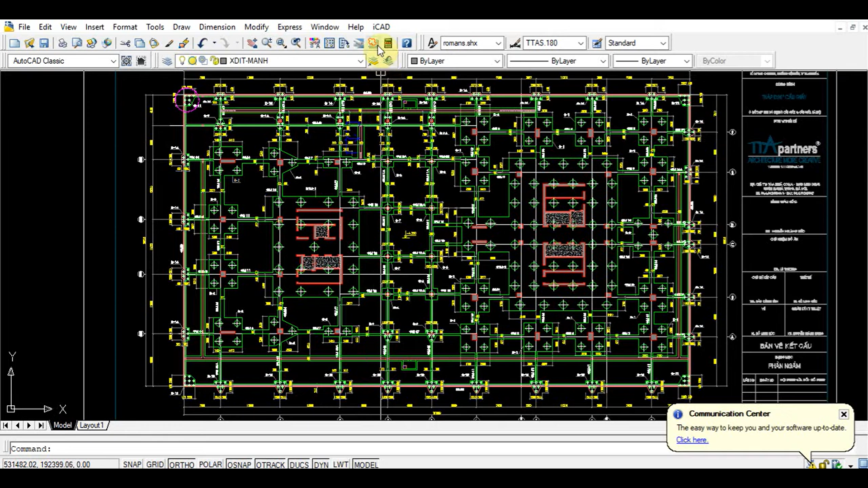
Task: Click the Workspace Settings gear icon
Action: click(127, 61)
